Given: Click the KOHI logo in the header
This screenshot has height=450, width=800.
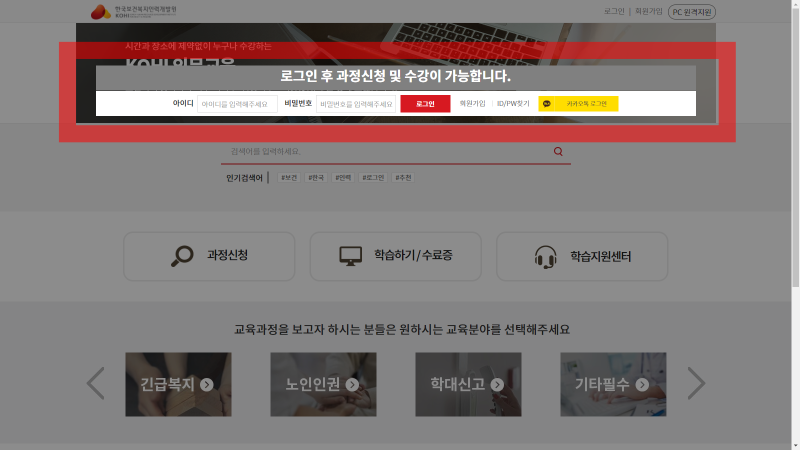Looking at the screenshot, I should [133, 11].
